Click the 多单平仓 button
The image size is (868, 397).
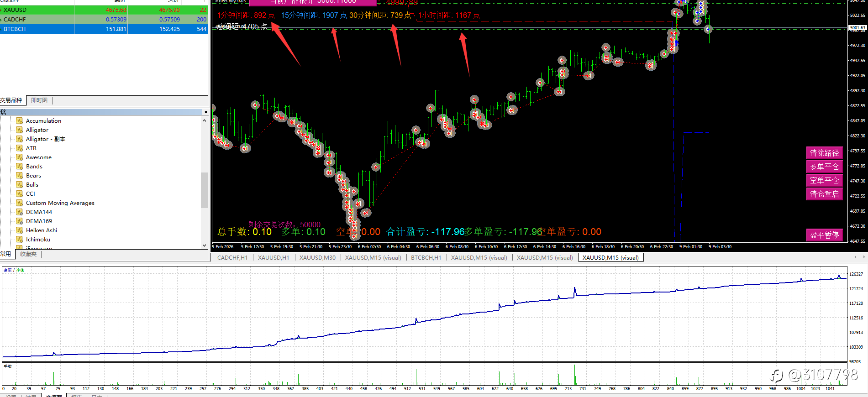coord(824,167)
